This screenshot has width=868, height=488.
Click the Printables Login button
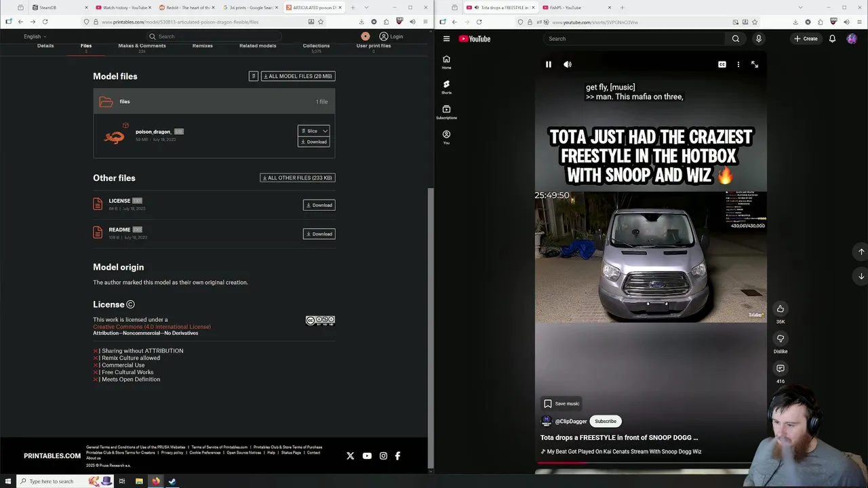(391, 37)
